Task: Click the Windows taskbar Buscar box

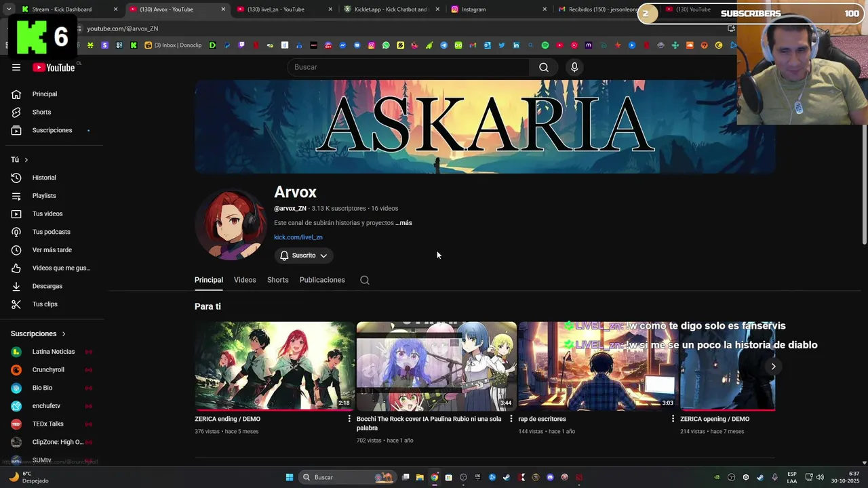Action: click(x=347, y=477)
